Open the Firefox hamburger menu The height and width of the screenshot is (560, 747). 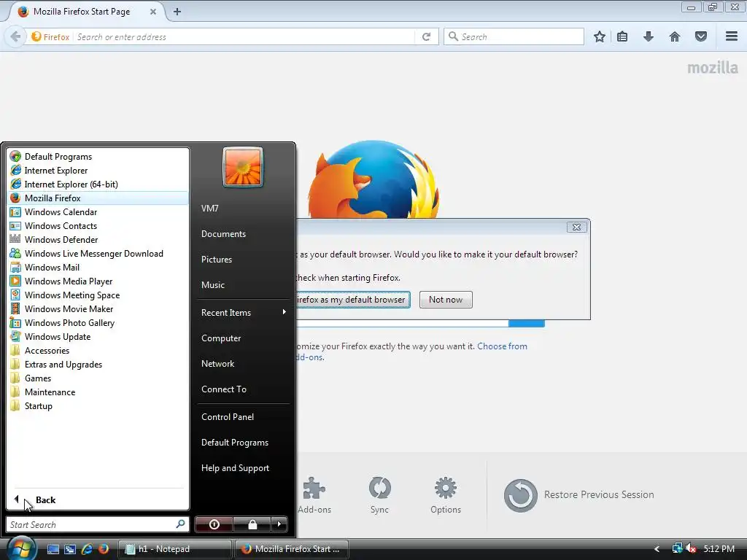click(x=732, y=36)
